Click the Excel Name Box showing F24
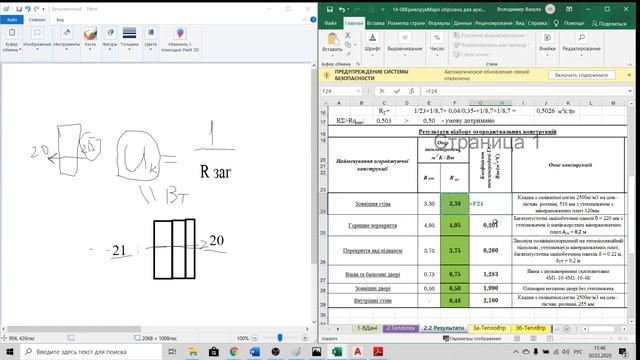 [x=341, y=91]
